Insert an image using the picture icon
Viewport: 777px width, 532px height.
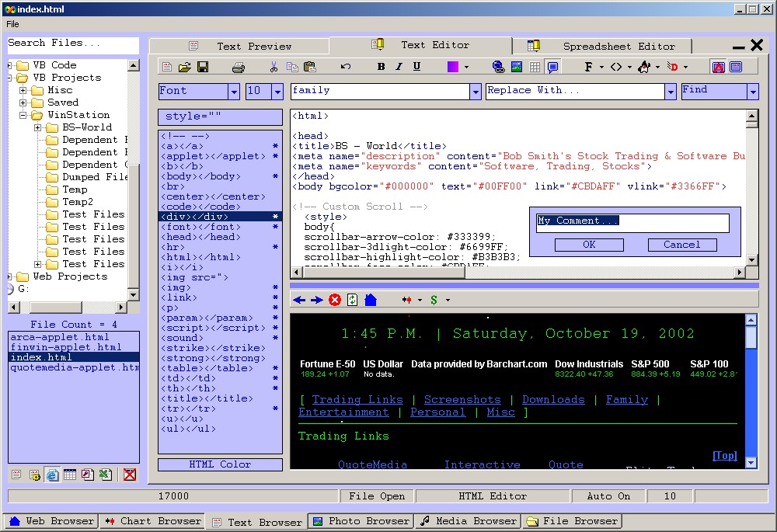[517, 67]
